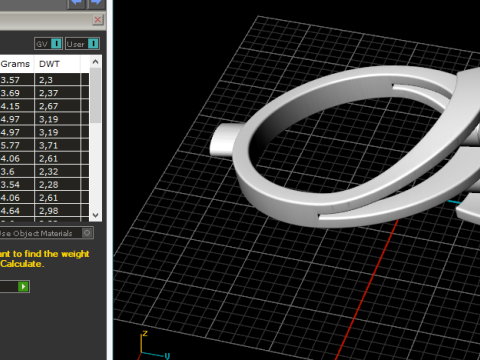The image size is (480, 360).
Task: Toggle the User switch
Action: pyautogui.click(x=82, y=44)
